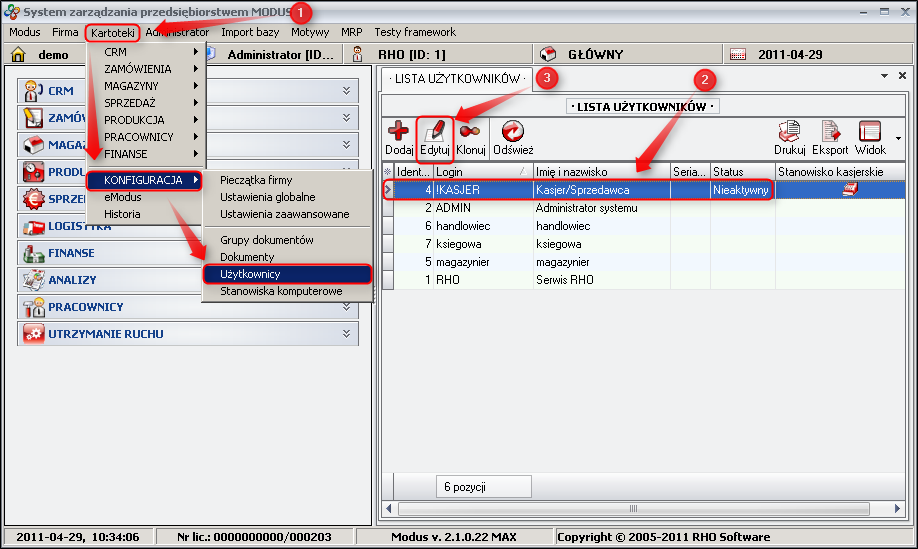Click the asterisk column selector in table header
The width and height of the screenshot is (918, 549).
pos(388,171)
